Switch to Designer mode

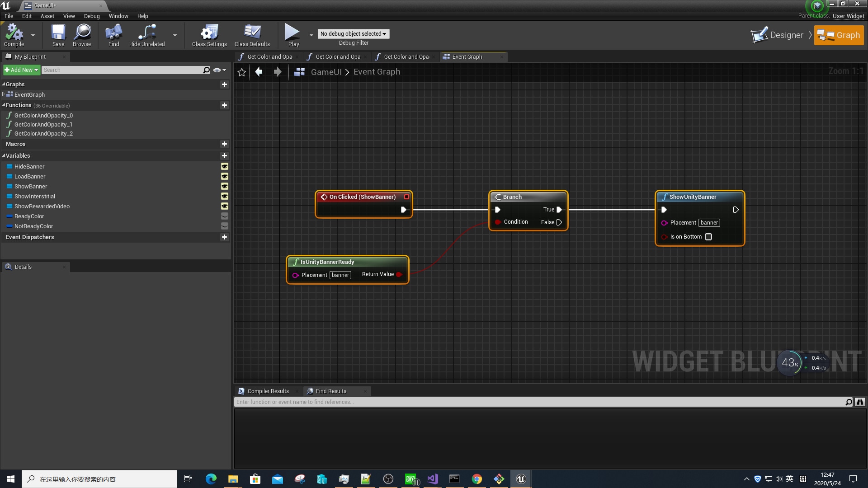pyautogui.click(x=780, y=35)
